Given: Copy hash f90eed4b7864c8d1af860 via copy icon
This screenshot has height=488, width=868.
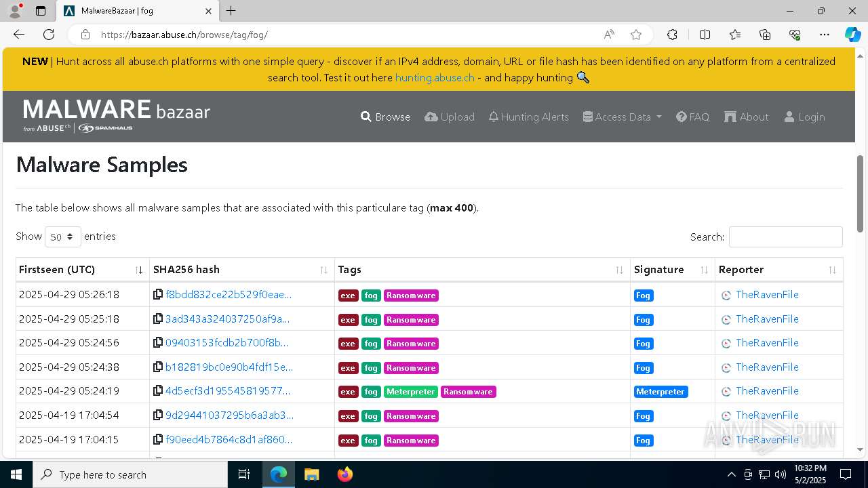Looking at the screenshot, I should pyautogui.click(x=158, y=440).
